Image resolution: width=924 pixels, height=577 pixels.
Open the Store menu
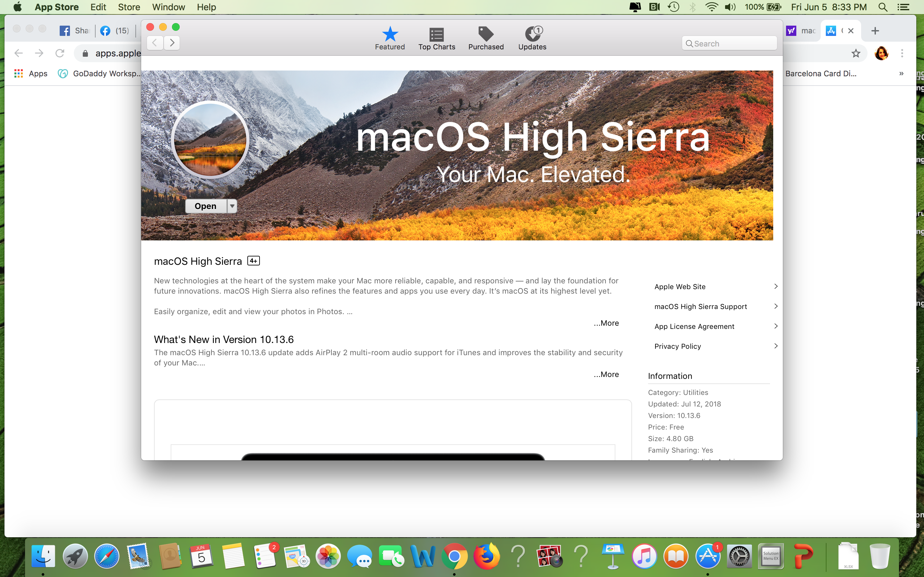[129, 7]
